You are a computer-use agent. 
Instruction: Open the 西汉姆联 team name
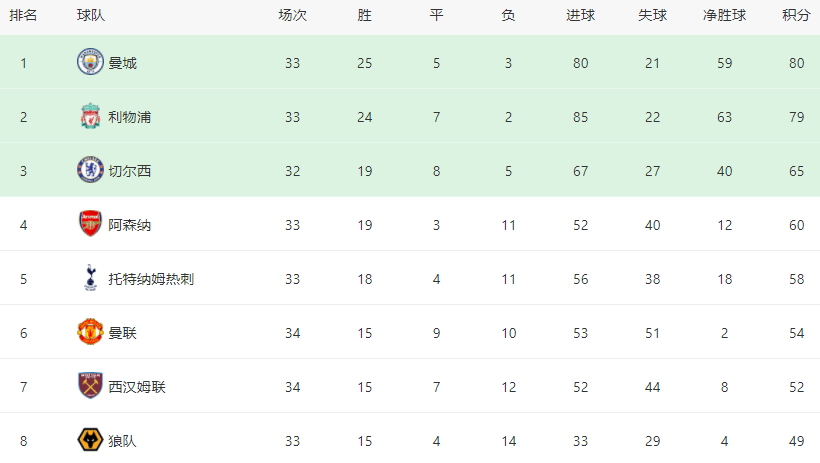pos(137,387)
